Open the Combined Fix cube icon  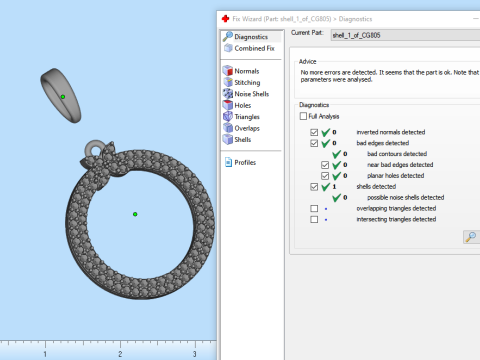pyautogui.click(x=228, y=48)
